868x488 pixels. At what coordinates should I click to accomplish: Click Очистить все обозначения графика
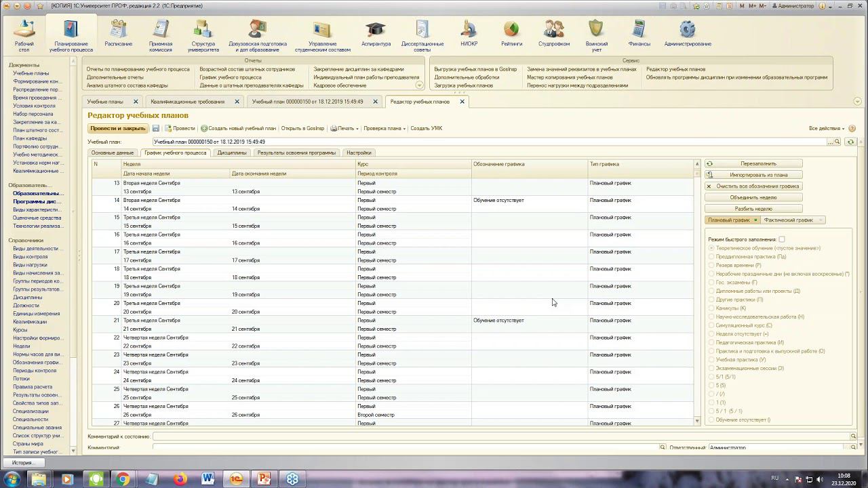(753, 186)
